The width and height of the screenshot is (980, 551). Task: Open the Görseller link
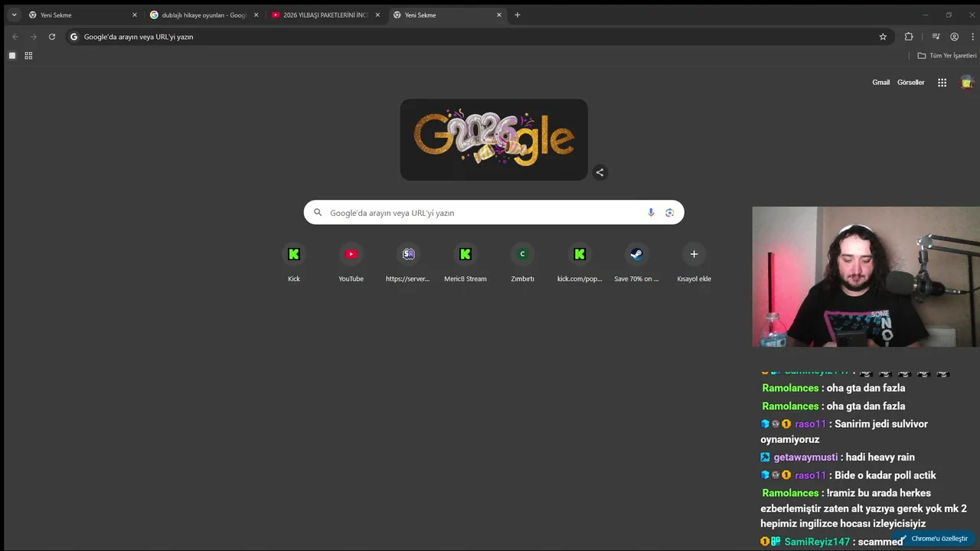[x=911, y=83]
